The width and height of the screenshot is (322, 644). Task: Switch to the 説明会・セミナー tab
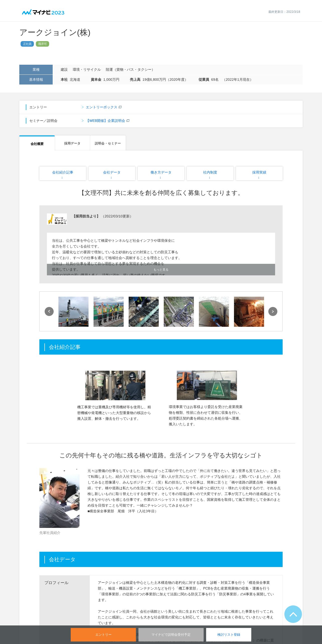tap(108, 143)
